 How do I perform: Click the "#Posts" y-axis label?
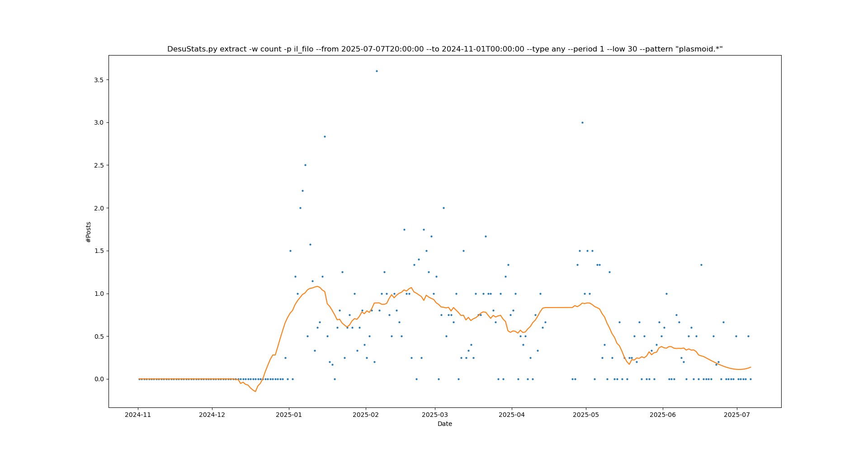tap(89, 232)
